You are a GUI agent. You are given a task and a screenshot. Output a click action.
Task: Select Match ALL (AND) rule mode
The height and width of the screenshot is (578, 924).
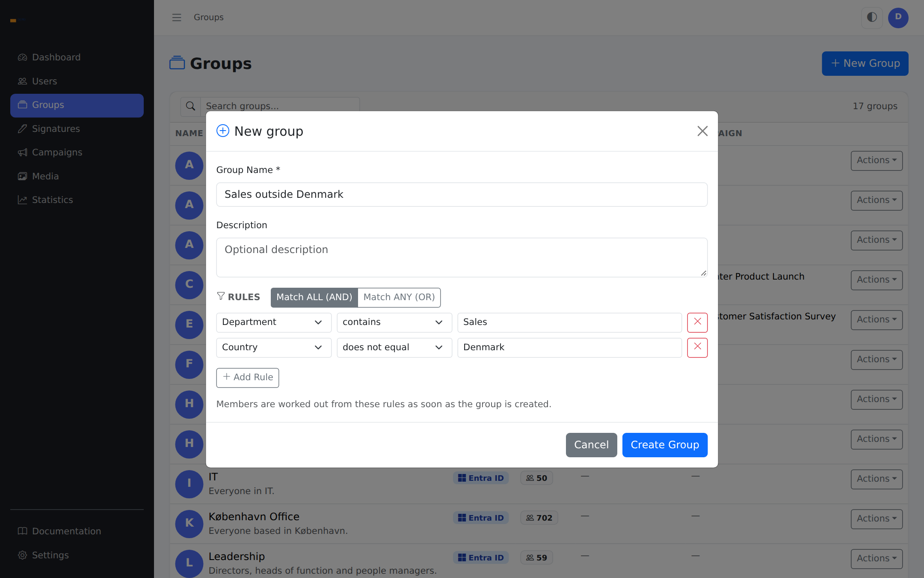(314, 297)
